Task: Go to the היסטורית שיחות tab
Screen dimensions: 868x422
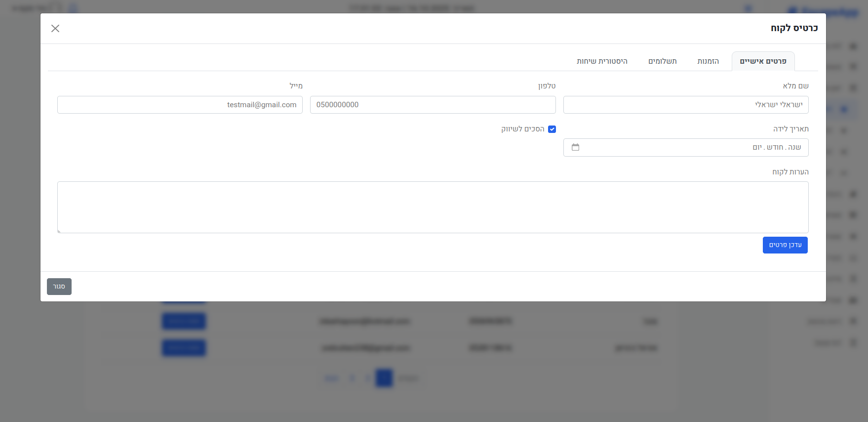Action: pyautogui.click(x=602, y=61)
